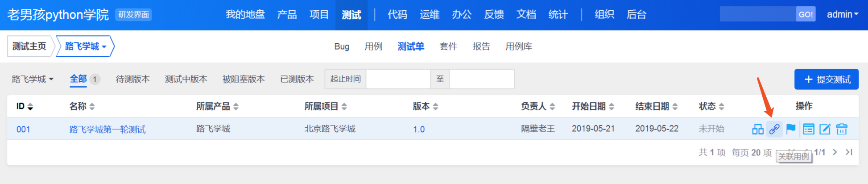
Task: Expand the 路飞学城 breadcrumb product dropdown
Action: (x=85, y=46)
